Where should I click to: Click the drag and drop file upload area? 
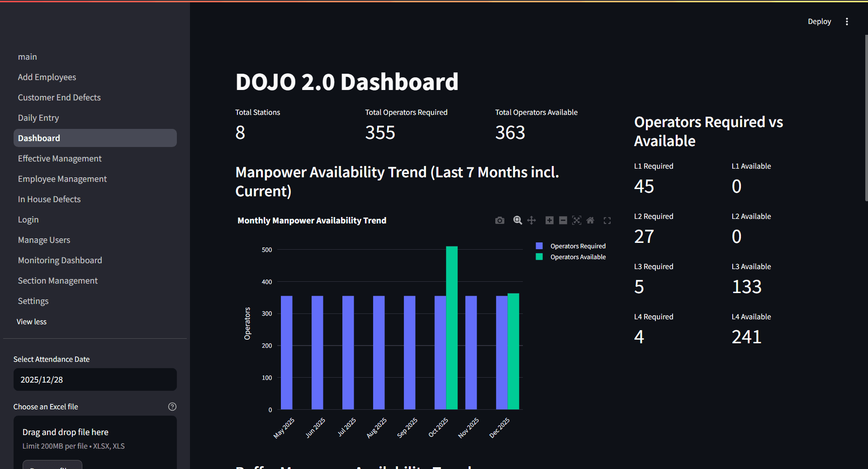(95, 438)
